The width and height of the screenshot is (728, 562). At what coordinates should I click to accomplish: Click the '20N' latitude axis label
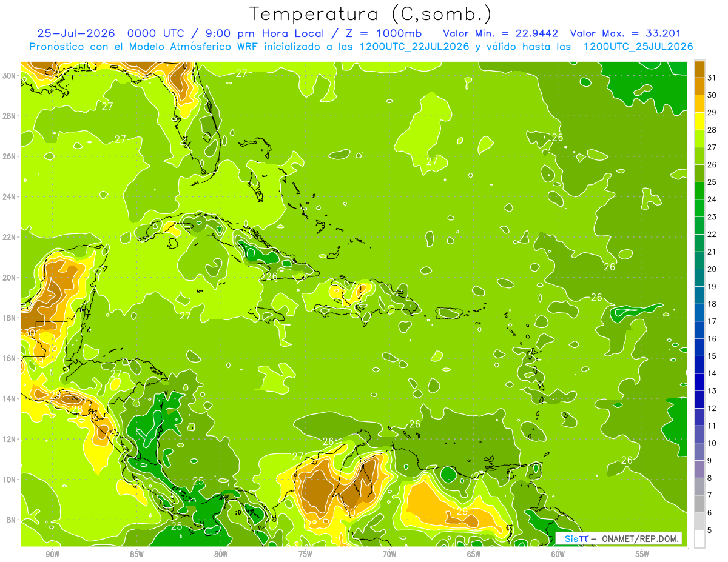pyautogui.click(x=10, y=278)
